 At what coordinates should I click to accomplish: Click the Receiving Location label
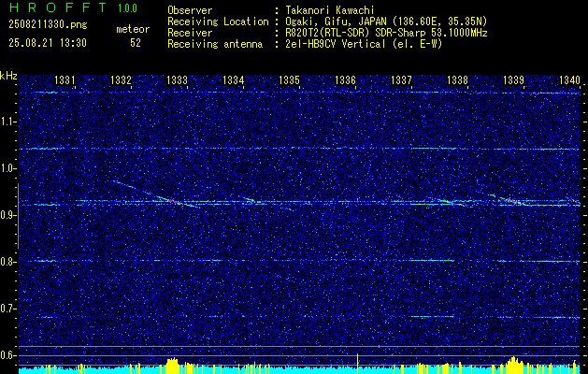pyautogui.click(x=218, y=22)
